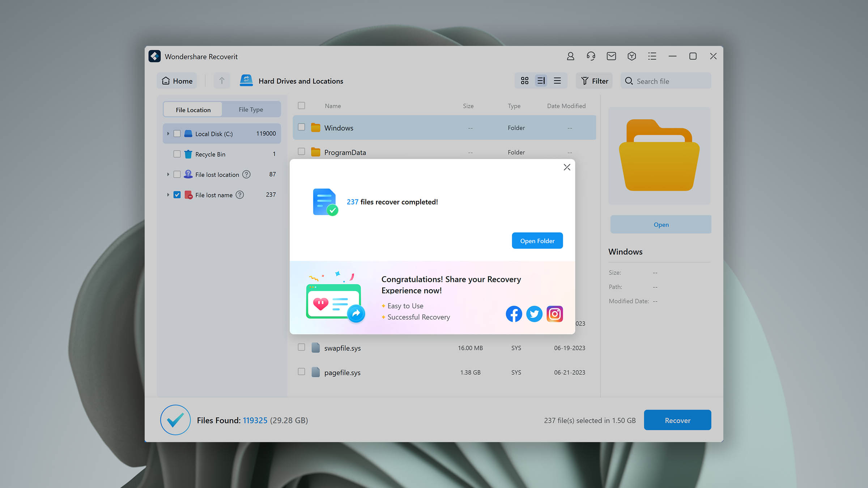Viewport: 868px width, 488px height.
Task: Check the pagefile.sys checkbox
Action: coord(301,372)
